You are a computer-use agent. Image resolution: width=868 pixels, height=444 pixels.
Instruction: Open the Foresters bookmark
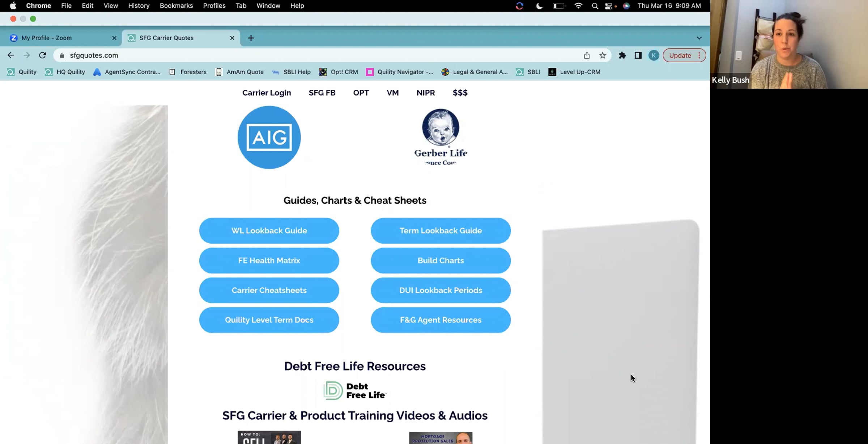[x=188, y=72]
